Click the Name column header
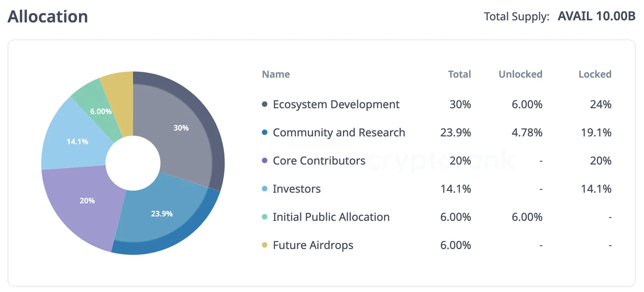Viewport: 644px width, 292px height. coord(276,74)
